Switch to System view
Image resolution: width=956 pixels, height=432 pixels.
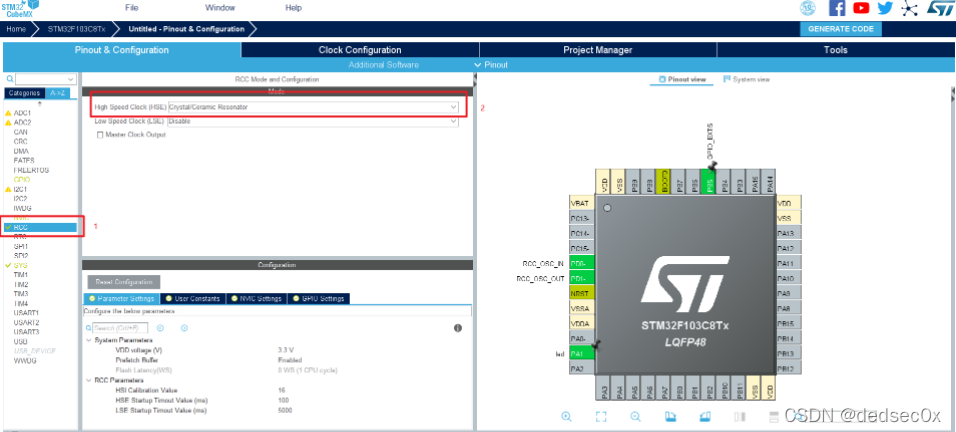pos(746,79)
